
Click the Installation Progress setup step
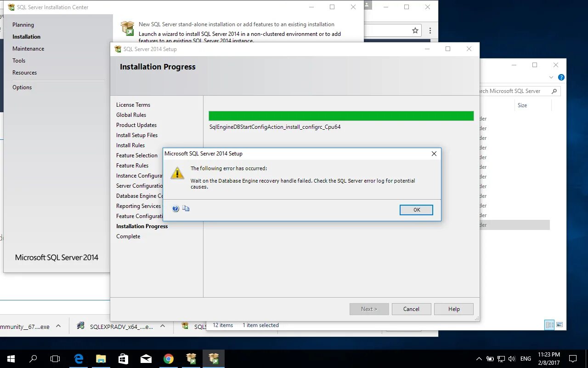(x=142, y=226)
